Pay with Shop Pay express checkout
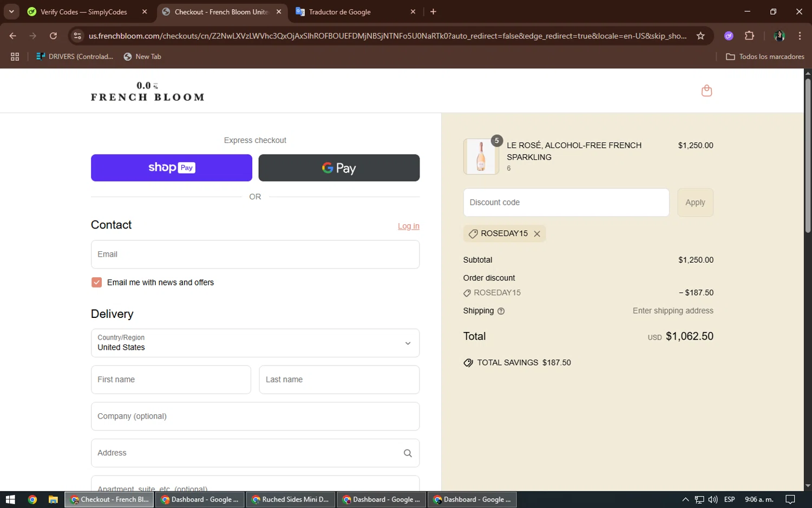Viewport: 812px width, 508px height. (x=172, y=168)
